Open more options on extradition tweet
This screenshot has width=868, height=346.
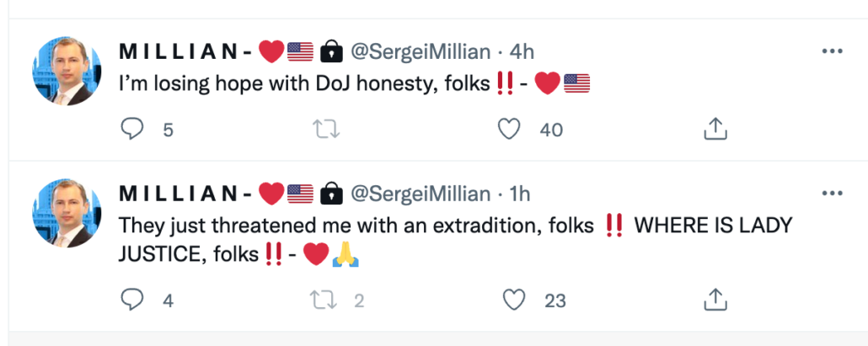pos(831,194)
